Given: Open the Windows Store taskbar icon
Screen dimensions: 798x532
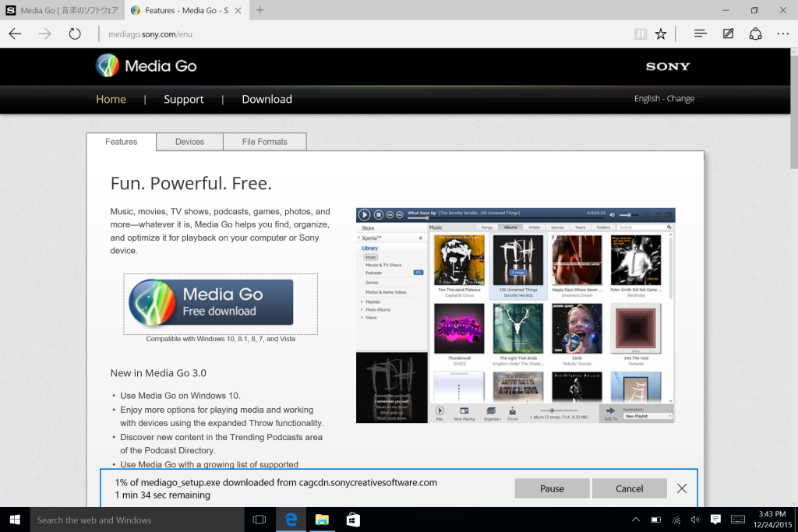Looking at the screenshot, I should click(353, 520).
